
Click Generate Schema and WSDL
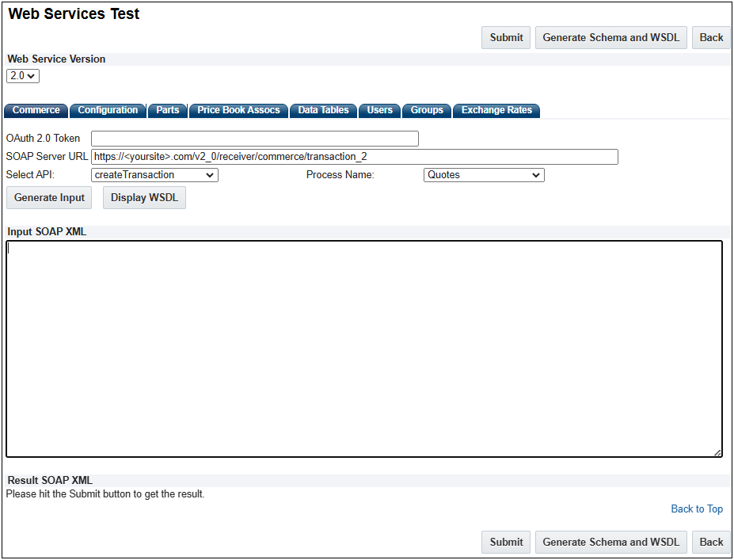click(610, 37)
